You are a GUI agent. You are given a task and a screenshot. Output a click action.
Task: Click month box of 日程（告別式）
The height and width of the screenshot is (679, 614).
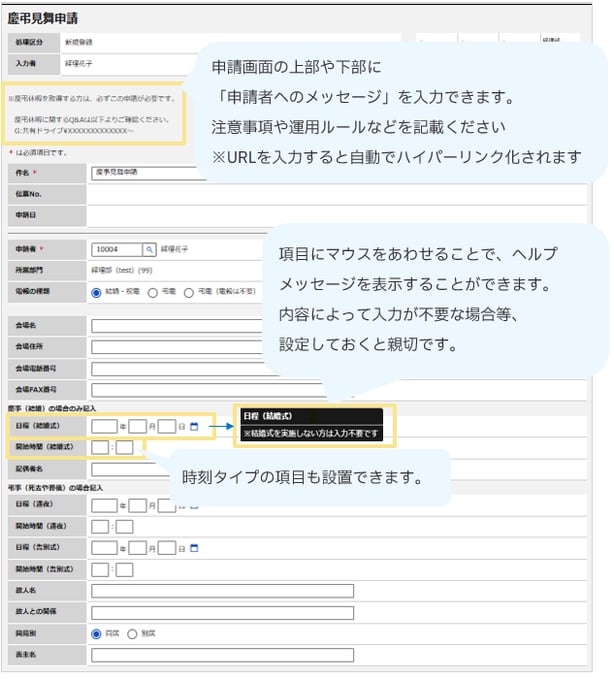(x=138, y=549)
